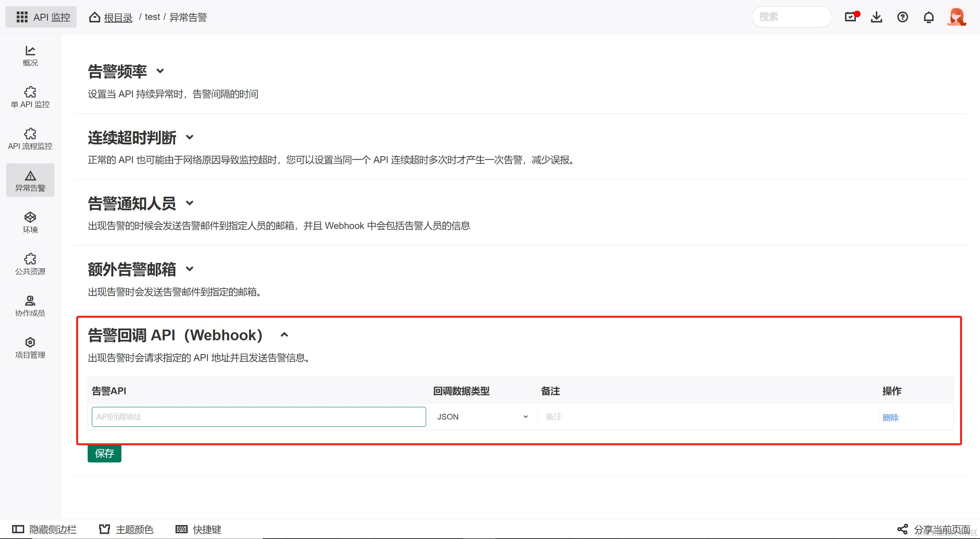Viewport: 980px width, 539px height.
Task: Collapse the 告警回调 API (Webhook) section
Action: (284, 335)
